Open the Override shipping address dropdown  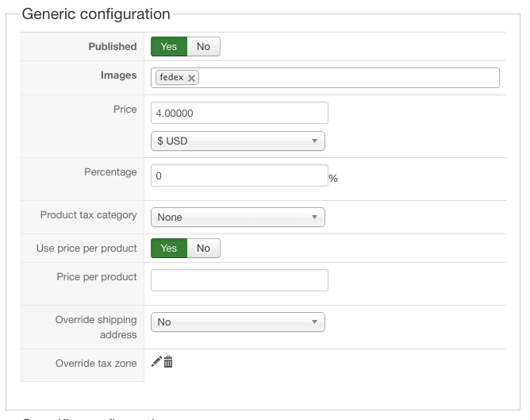(238, 322)
